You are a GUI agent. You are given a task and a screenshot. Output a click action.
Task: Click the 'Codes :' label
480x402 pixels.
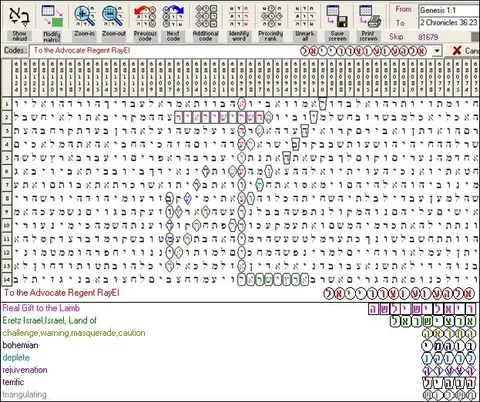[15, 51]
